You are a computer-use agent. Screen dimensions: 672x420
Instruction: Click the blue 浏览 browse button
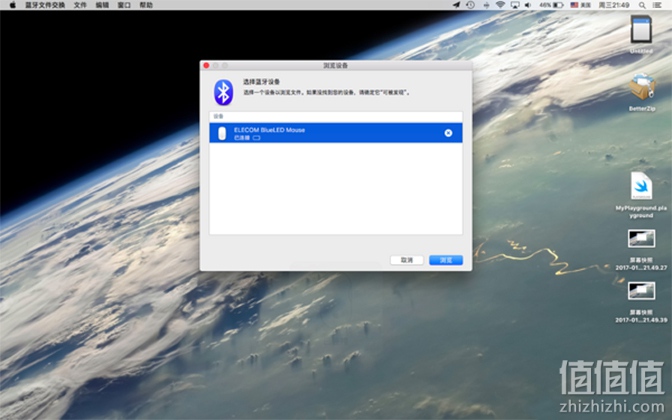click(x=446, y=260)
